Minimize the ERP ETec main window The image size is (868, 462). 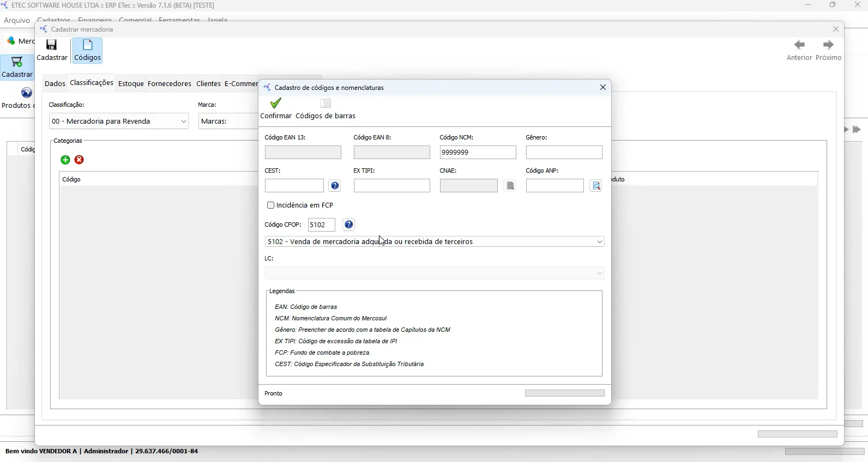(x=808, y=5)
